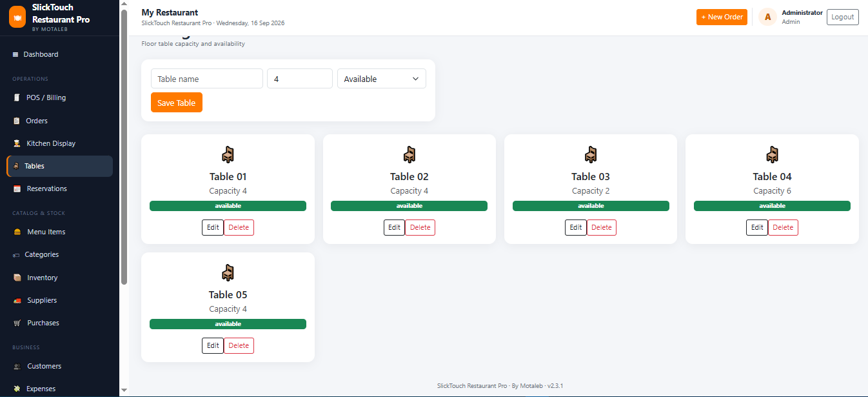Click the available badge on Table 05
The image size is (868, 397).
pos(228,324)
